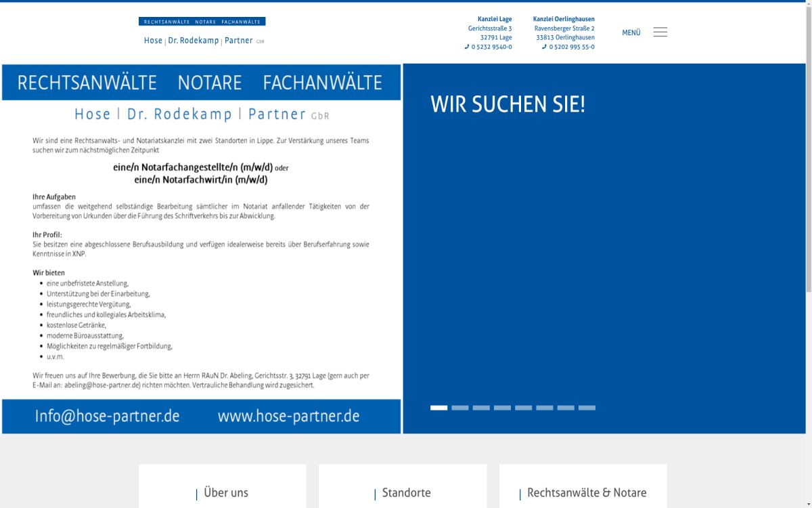Click the Info@hose-partner.de email address

[x=108, y=417]
